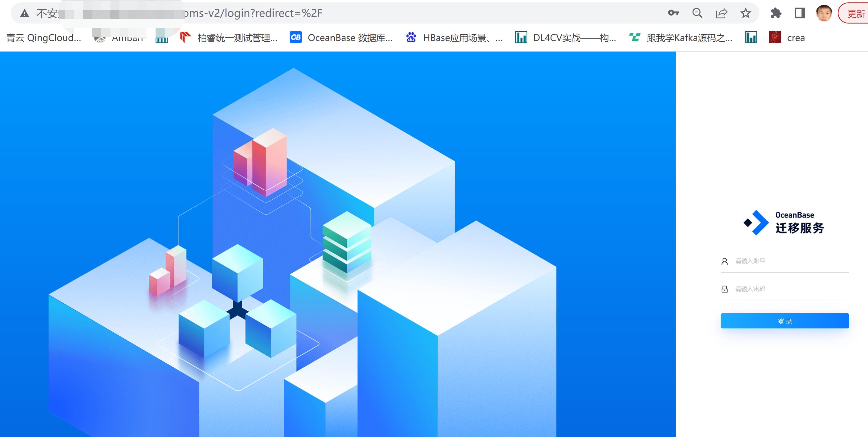This screenshot has width=868, height=437.
Task: Open the OceanBase 数据库 bookmark
Action: [341, 38]
